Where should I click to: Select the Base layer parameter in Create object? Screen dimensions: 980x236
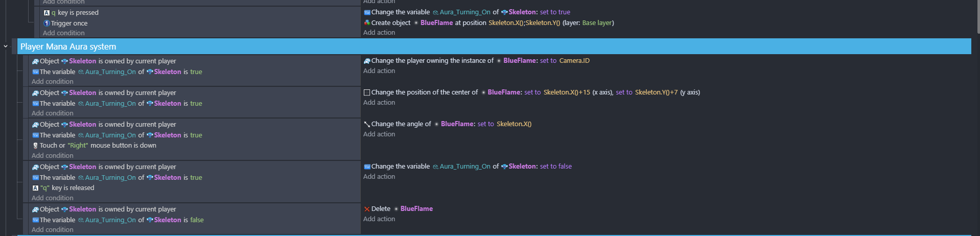(597, 23)
